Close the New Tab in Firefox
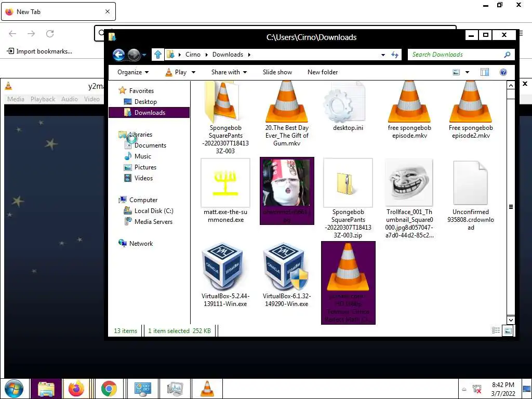The image size is (532, 399). [107, 11]
